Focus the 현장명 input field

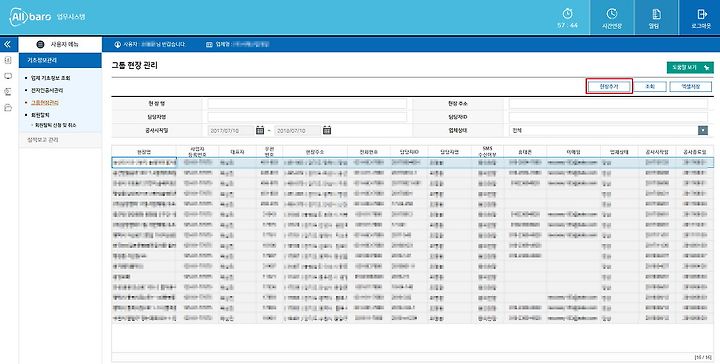click(307, 104)
